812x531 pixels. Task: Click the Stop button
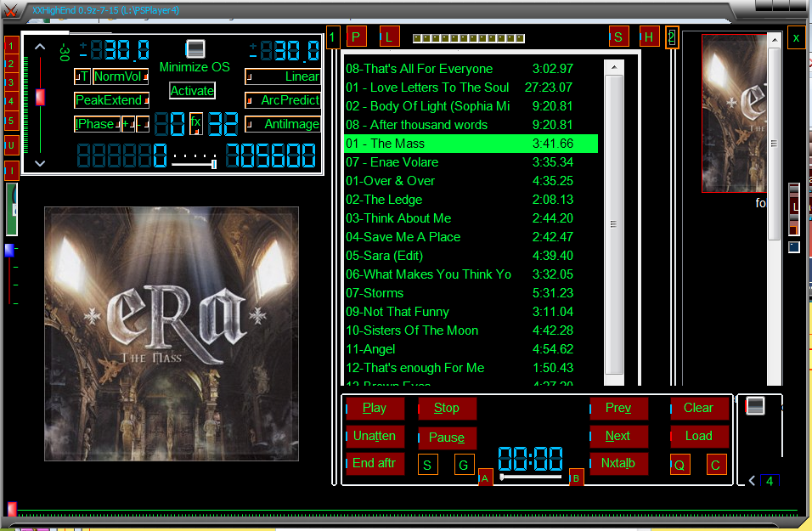(x=447, y=408)
